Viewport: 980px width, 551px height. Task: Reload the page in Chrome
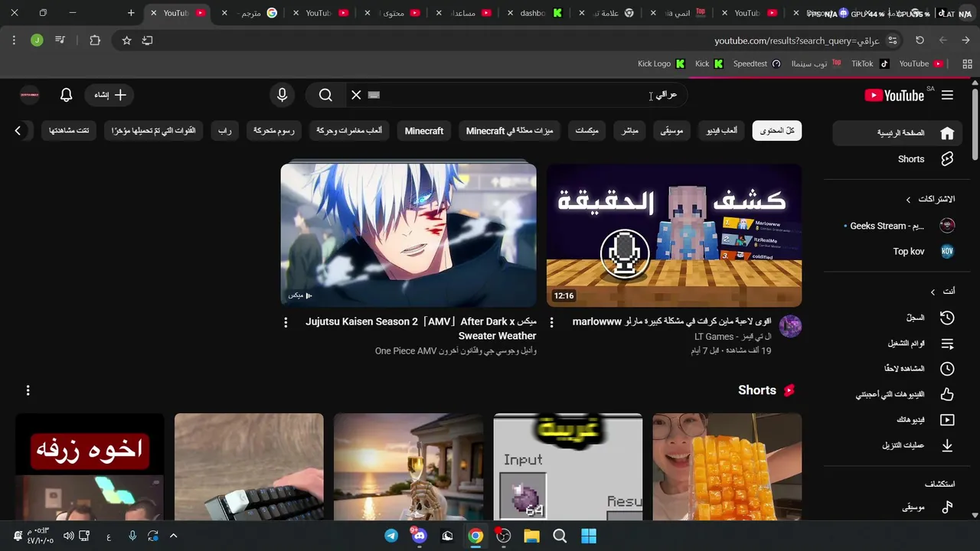pos(920,41)
